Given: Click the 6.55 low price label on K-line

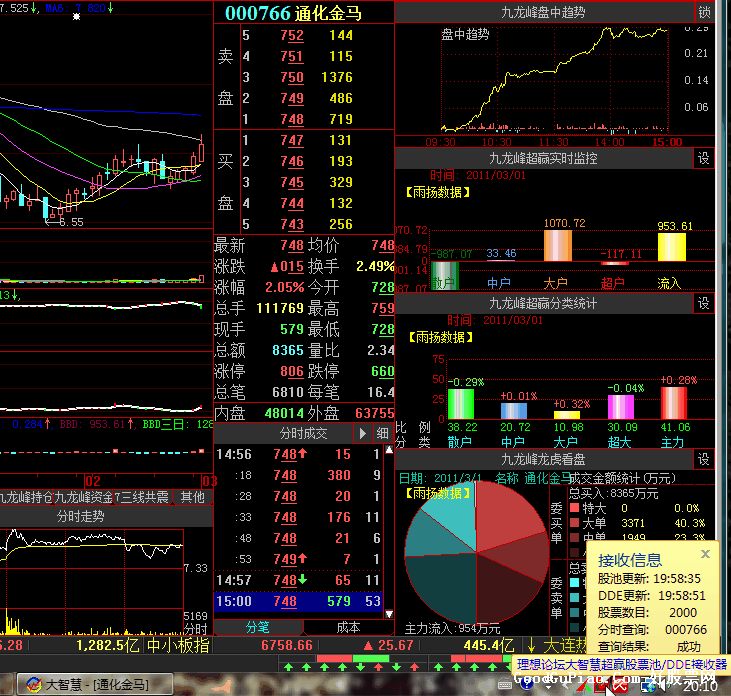Looking at the screenshot, I should pyautogui.click(x=71, y=222).
